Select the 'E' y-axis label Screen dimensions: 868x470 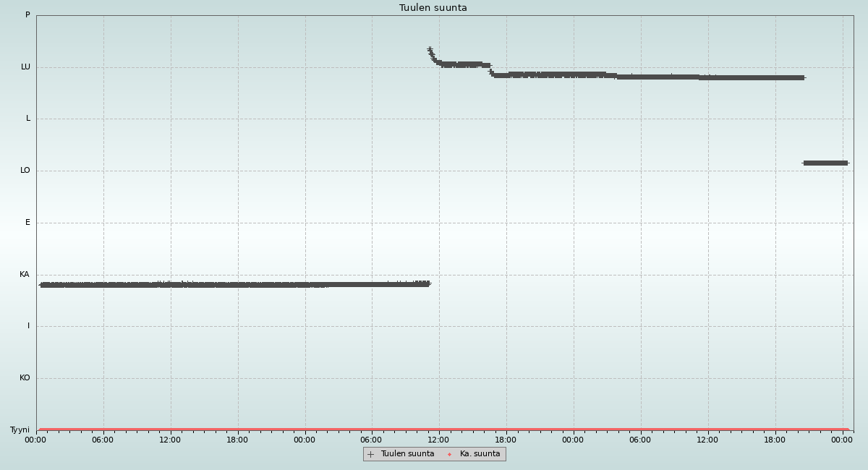[27, 222]
